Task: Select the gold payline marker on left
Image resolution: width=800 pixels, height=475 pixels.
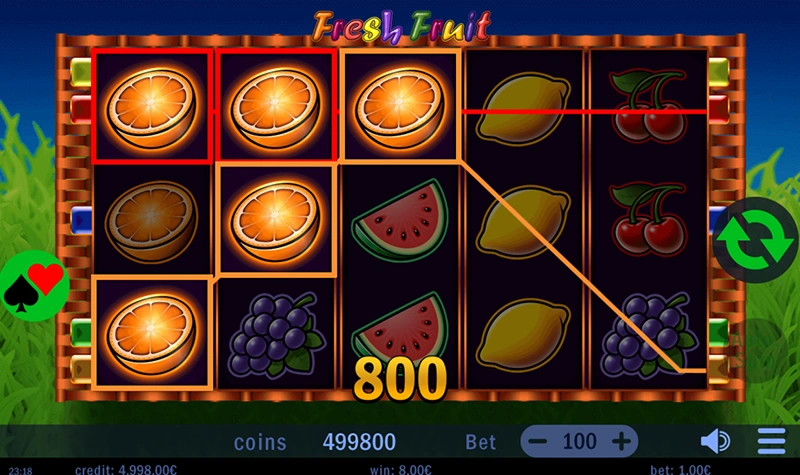Action: click(x=81, y=369)
